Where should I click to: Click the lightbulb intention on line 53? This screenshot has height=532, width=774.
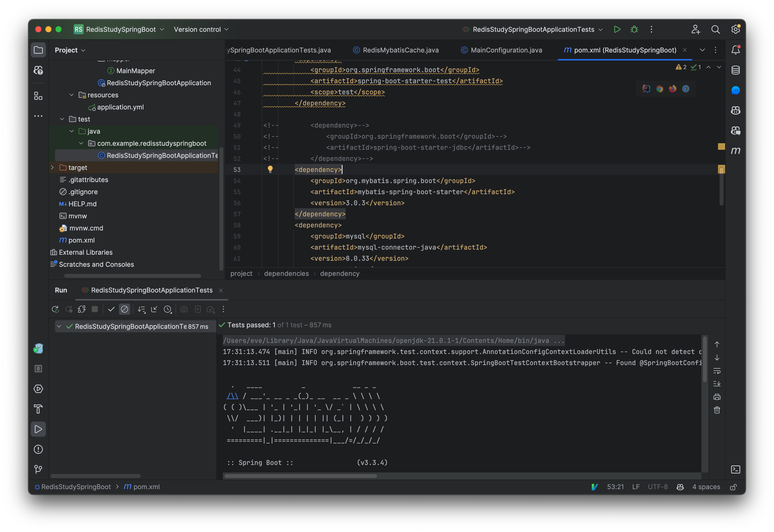[x=270, y=169]
